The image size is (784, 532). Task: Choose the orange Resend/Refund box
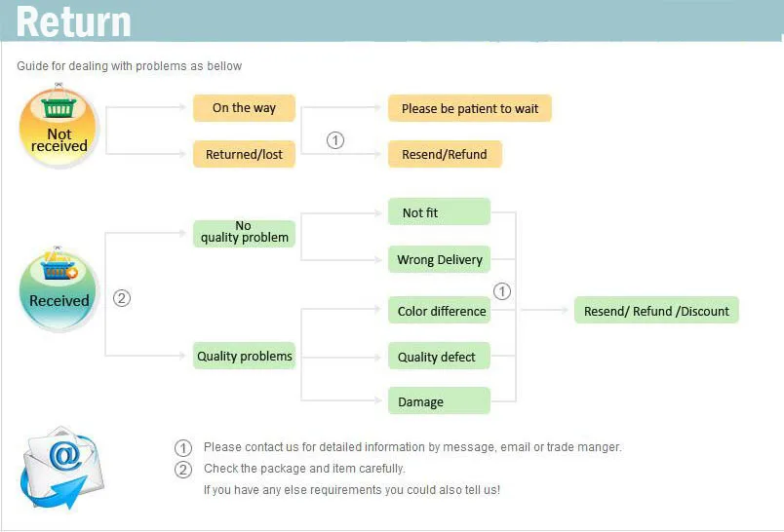[445, 154]
